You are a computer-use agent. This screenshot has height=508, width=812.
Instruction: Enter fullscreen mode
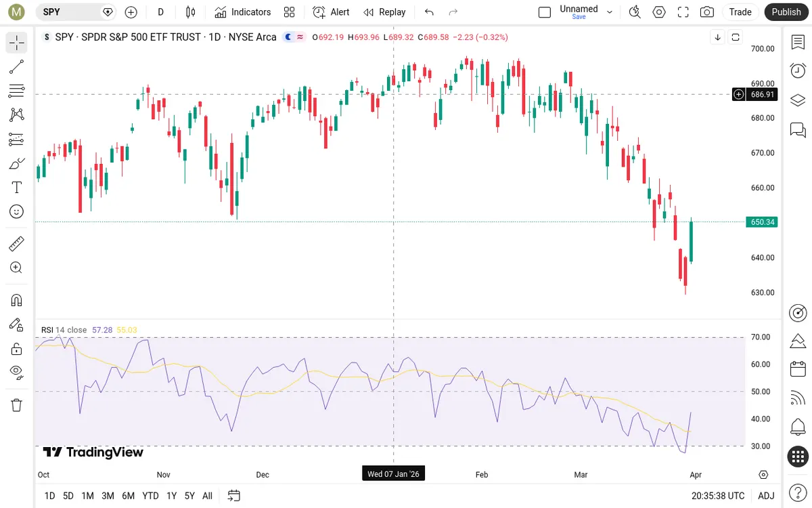pos(683,12)
